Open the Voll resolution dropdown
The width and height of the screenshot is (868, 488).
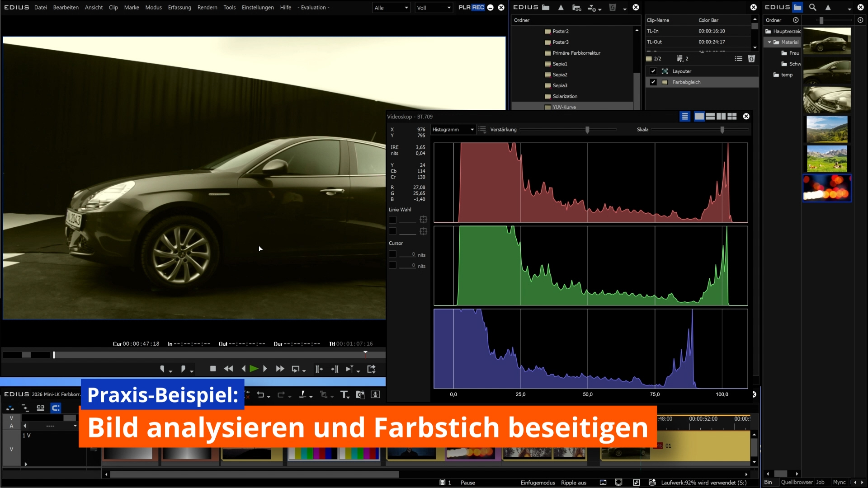[433, 8]
